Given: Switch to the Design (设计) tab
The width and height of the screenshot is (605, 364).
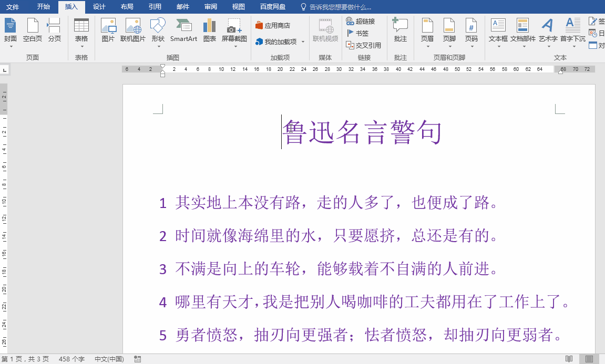Looking at the screenshot, I should coord(99,7).
